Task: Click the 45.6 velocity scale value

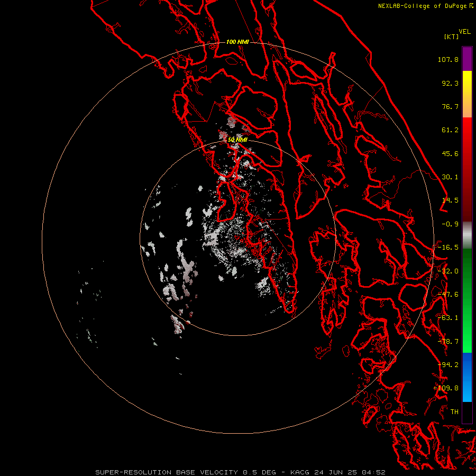Action: (450, 153)
